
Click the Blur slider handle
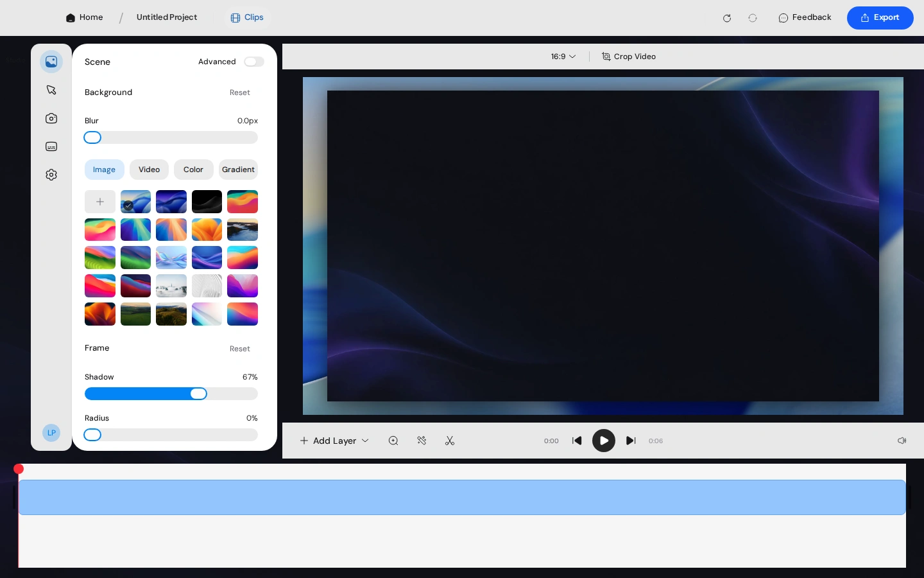92,137
